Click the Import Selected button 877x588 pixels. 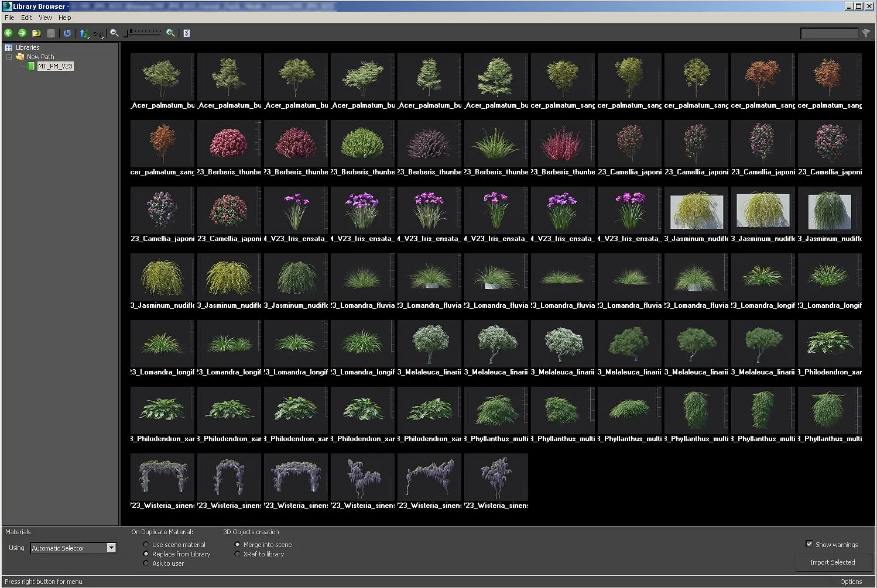[x=832, y=562]
